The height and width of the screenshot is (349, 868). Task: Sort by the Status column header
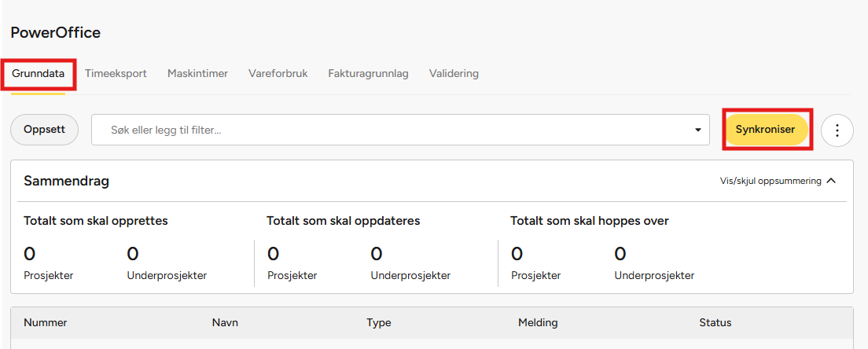715,323
